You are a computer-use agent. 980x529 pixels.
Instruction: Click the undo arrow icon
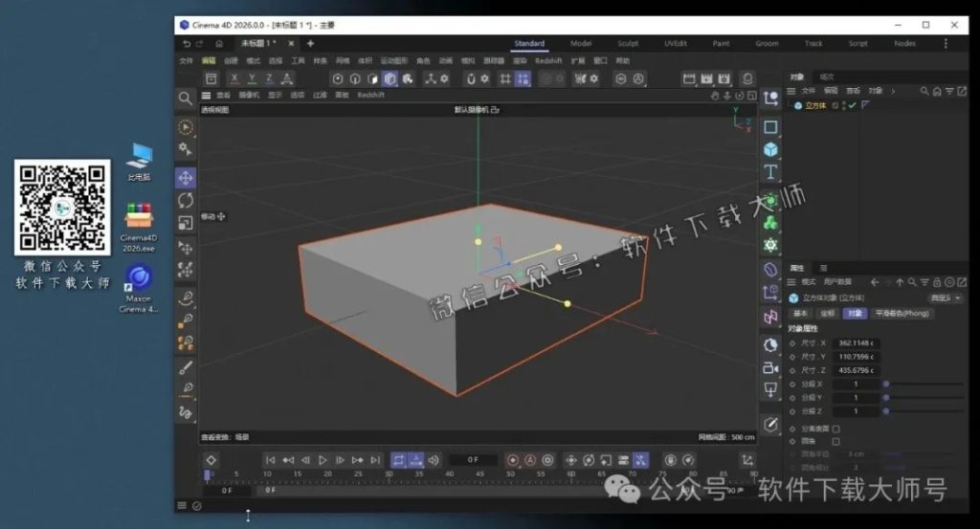pyautogui.click(x=187, y=44)
